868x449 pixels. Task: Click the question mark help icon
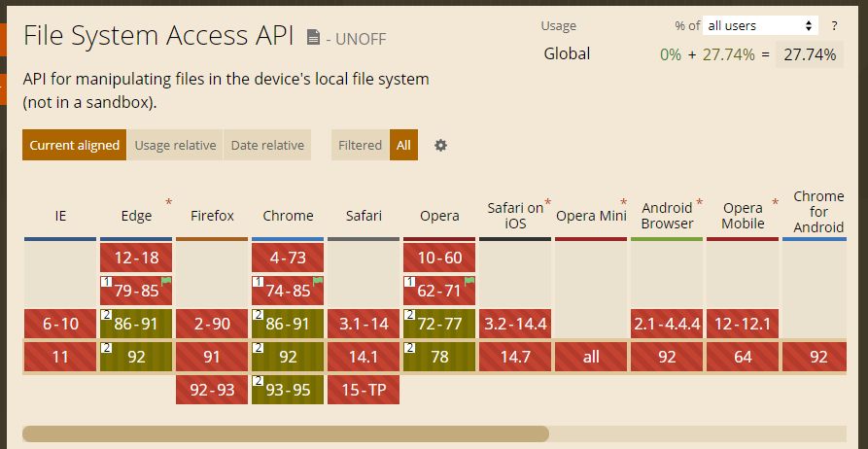pyautogui.click(x=834, y=25)
